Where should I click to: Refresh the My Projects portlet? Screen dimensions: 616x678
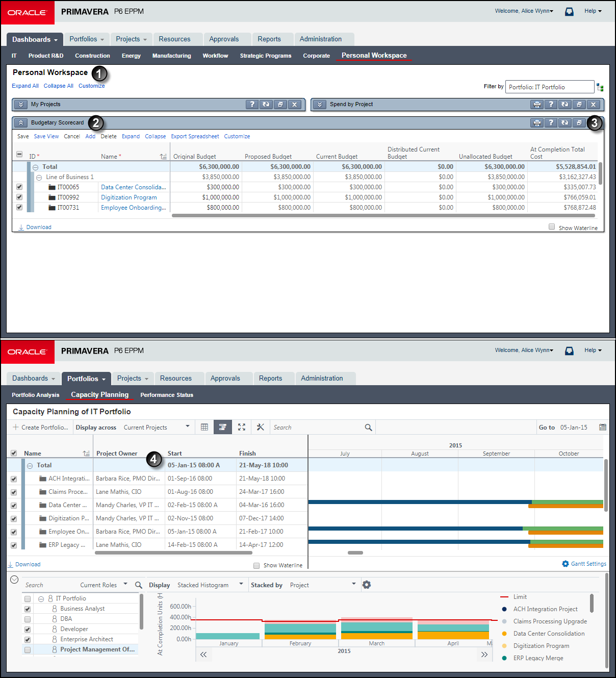tap(266, 105)
